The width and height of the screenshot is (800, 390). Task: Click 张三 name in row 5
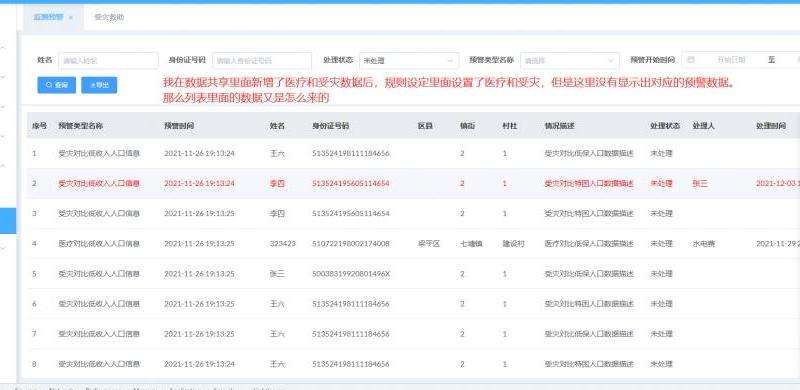277,274
